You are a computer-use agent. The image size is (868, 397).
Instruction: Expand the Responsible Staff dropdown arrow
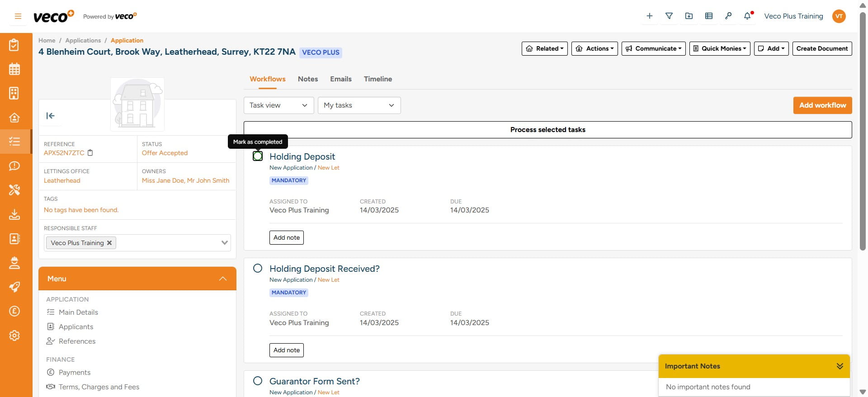pos(224,243)
